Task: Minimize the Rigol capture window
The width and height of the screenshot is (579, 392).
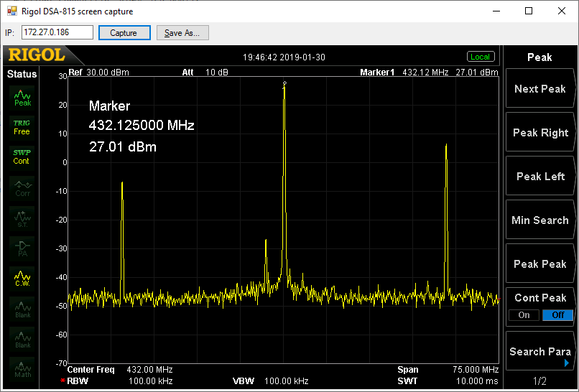Action: click(496, 11)
